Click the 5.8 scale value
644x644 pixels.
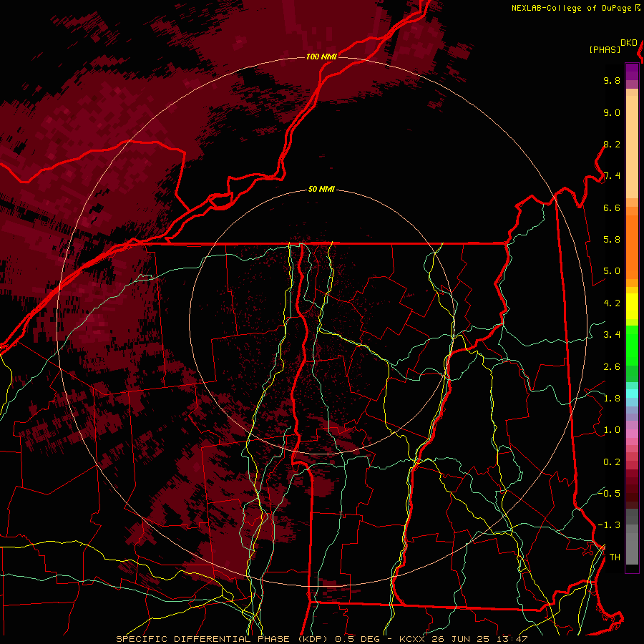[x=612, y=240]
